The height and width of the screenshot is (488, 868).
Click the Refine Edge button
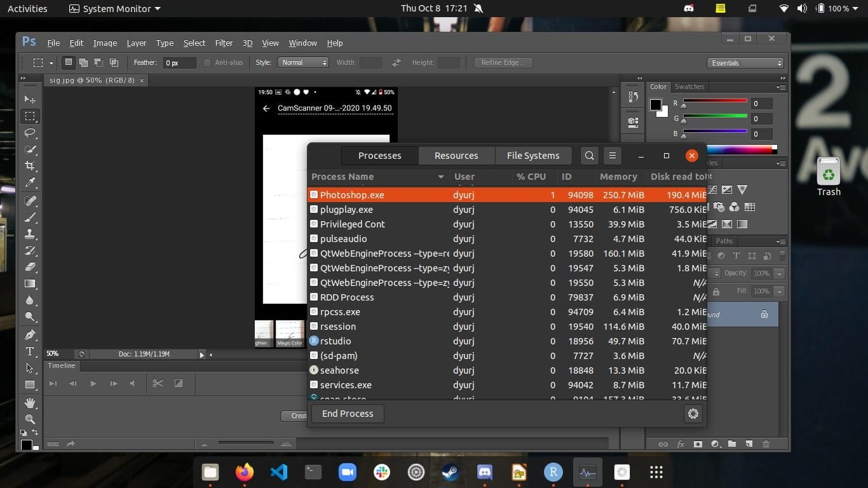(503, 62)
